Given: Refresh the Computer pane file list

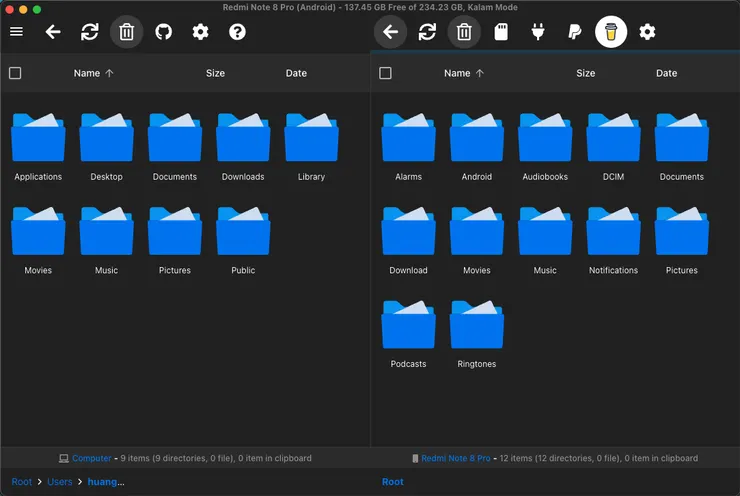Looking at the screenshot, I should [90, 32].
